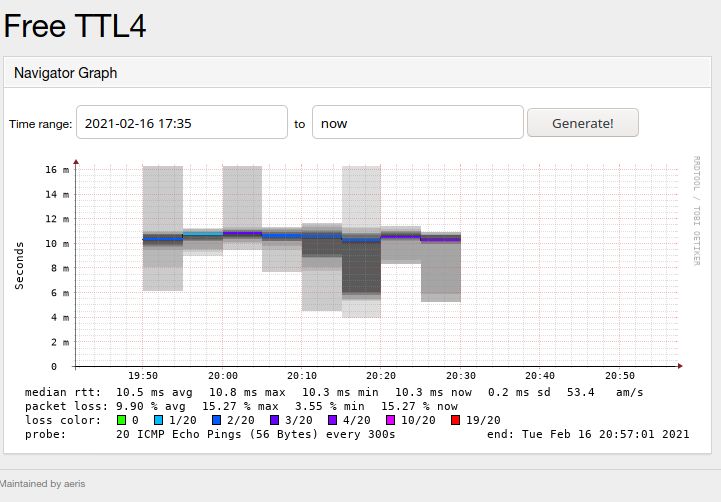Click the 0.2 ms sd value
721x502 pixels.
519,392
